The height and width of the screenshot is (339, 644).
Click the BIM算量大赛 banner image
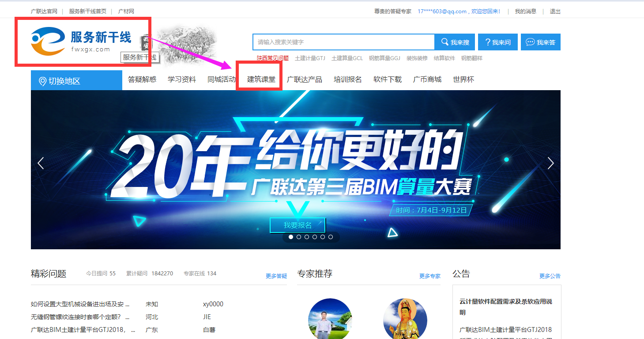(x=296, y=170)
